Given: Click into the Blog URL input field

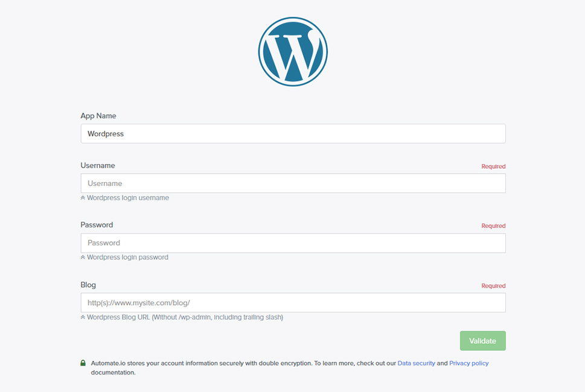Looking at the screenshot, I should click(x=293, y=303).
